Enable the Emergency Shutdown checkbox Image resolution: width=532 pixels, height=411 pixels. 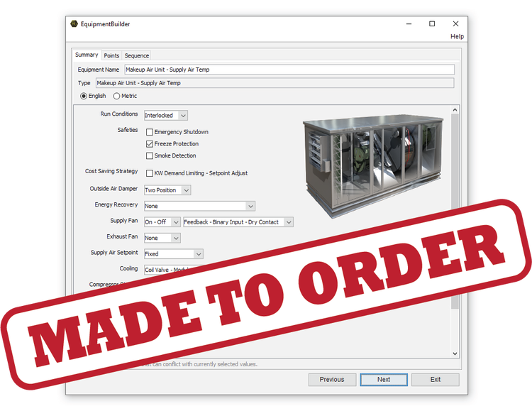click(x=150, y=132)
